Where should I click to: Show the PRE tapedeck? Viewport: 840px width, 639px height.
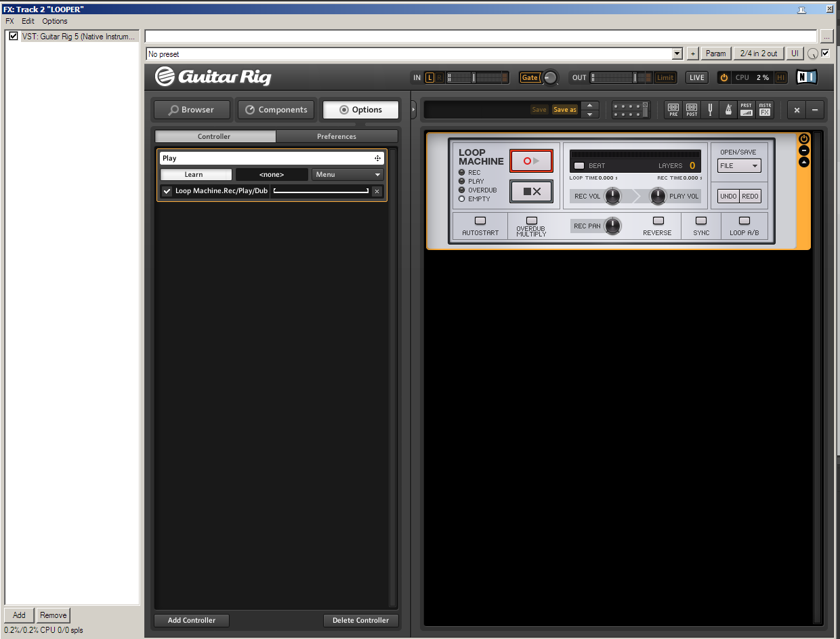(673, 110)
